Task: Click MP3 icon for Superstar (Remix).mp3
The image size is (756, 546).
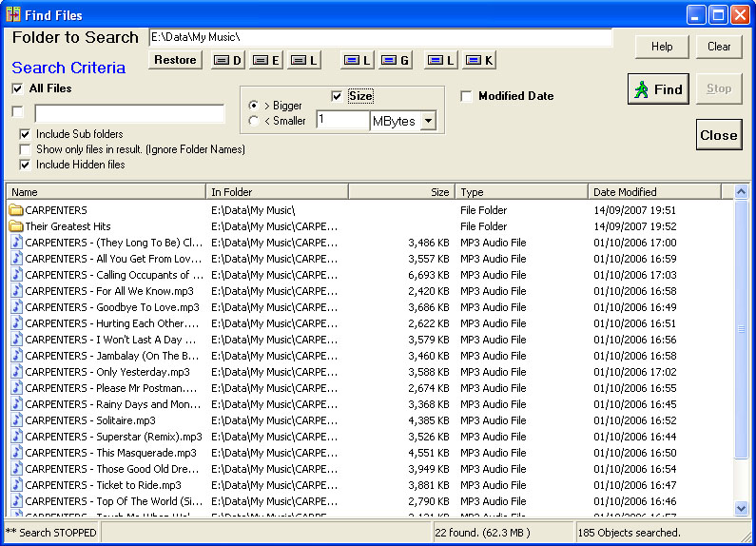Action: pos(17,436)
